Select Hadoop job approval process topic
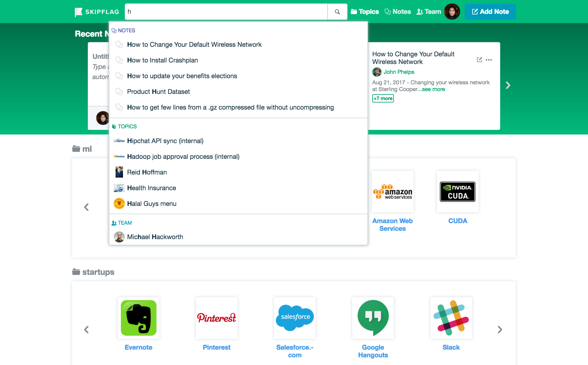The height and width of the screenshot is (365, 588). (238, 157)
